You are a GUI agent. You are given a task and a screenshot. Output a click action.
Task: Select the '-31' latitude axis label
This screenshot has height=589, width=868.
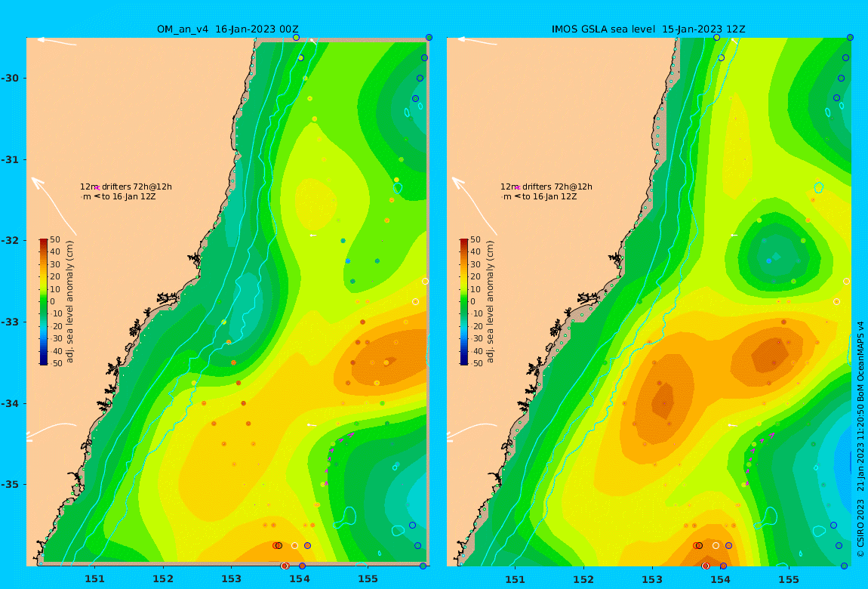(10, 159)
